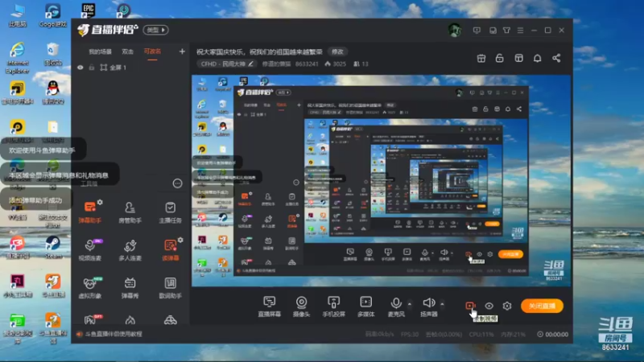Open the notification bell icon
The width and height of the screenshot is (644, 362).
pyautogui.click(x=537, y=58)
